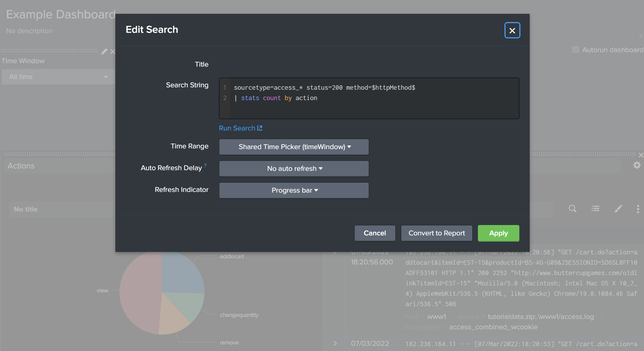This screenshot has height=351, width=644.
Task: Remove the Time Window input via X icon
Action: click(113, 51)
